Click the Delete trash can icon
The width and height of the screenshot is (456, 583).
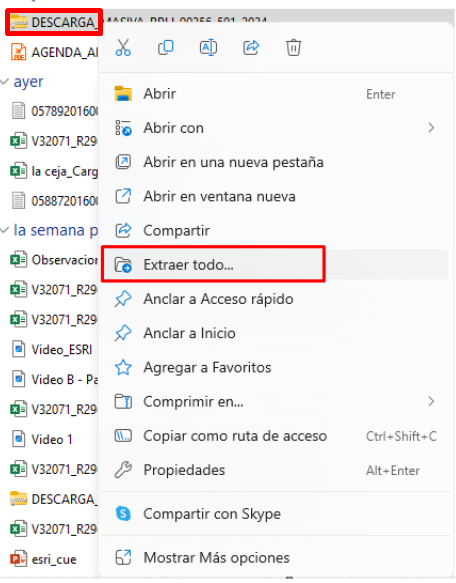pyautogui.click(x=293, y=48)
